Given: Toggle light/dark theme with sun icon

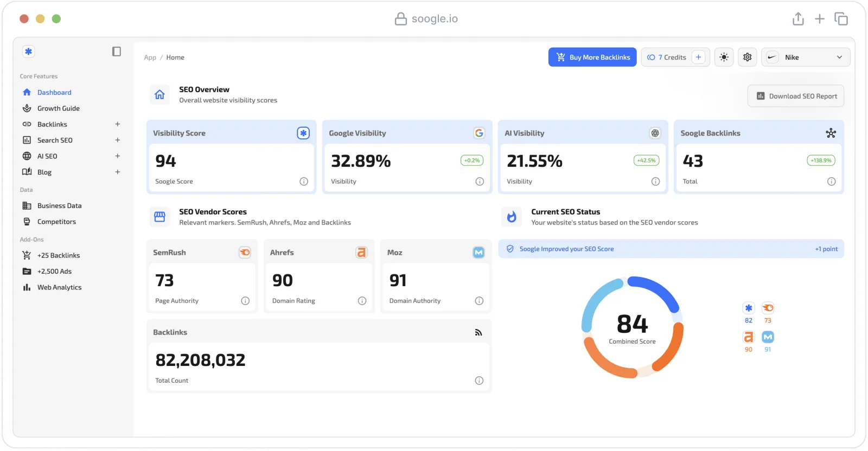Looking at the screenshot, I should (724, 57).
